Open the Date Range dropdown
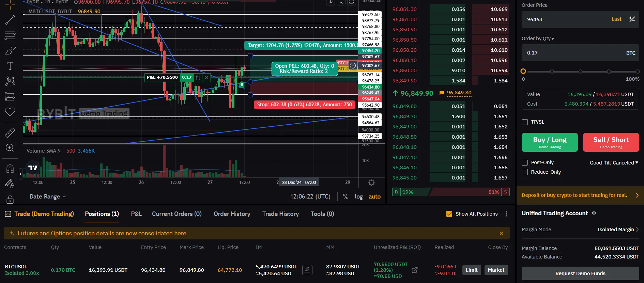This screenshot has height=283, width=644. click(x=48, y=196)
